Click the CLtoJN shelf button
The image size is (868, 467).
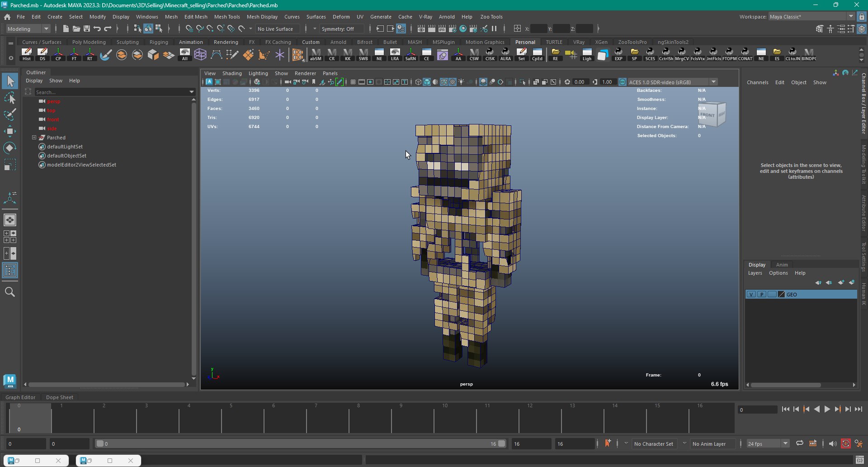(x=793, y=54)
